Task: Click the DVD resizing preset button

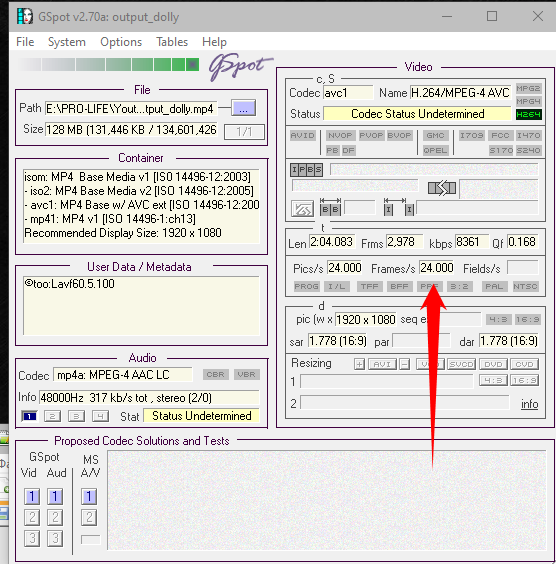Action: (493, 364)
